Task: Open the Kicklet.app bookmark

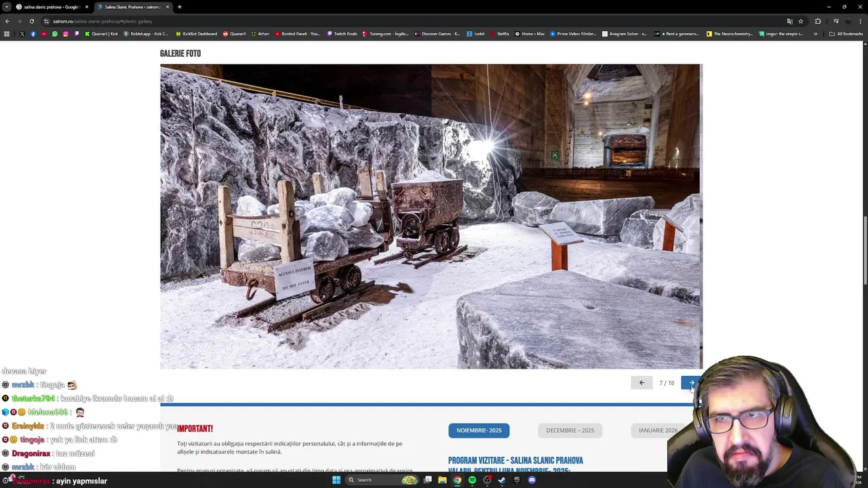Action: 146,33
